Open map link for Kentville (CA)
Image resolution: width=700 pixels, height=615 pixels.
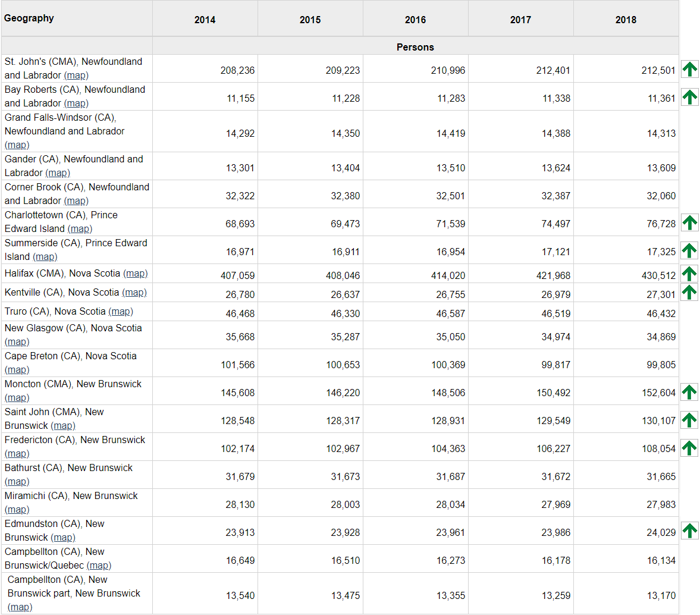pos(134,293)
